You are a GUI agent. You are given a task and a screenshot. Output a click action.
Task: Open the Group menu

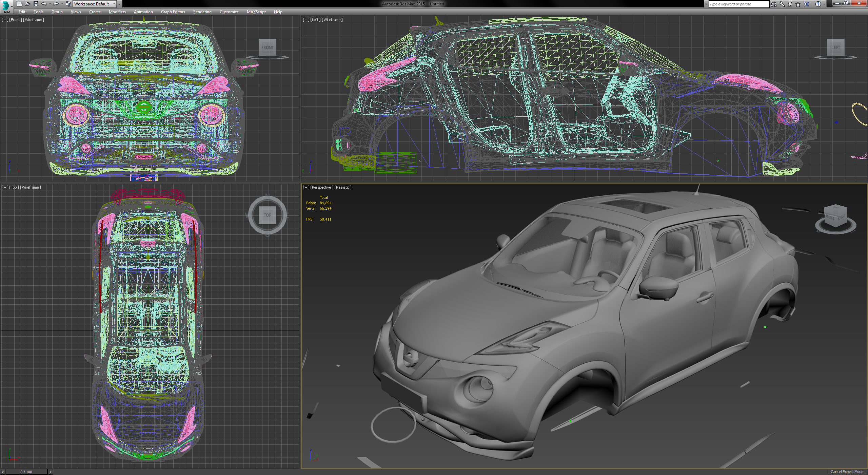57,12
